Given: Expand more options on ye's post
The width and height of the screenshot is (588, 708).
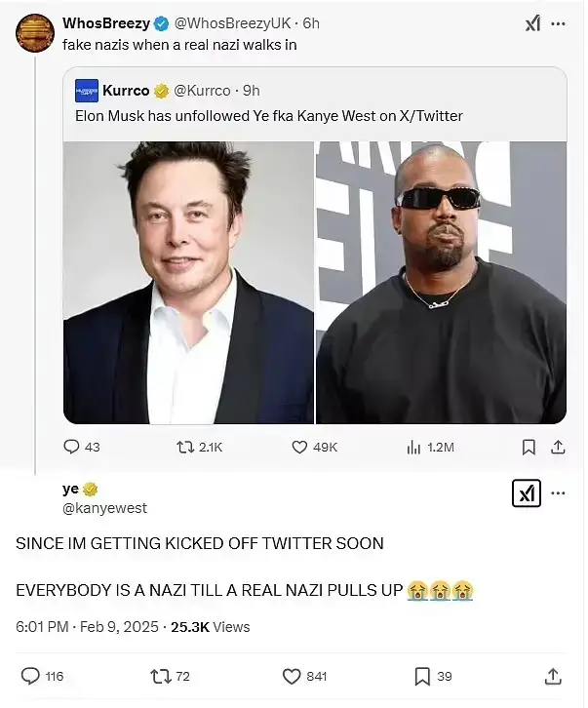Looking at the screenshot, I should (x=559, y=493).
